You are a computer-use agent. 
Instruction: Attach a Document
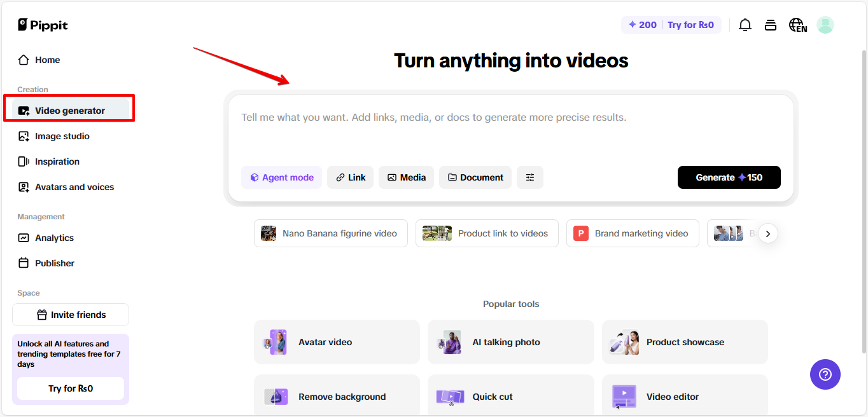click(x=475, y=177)
